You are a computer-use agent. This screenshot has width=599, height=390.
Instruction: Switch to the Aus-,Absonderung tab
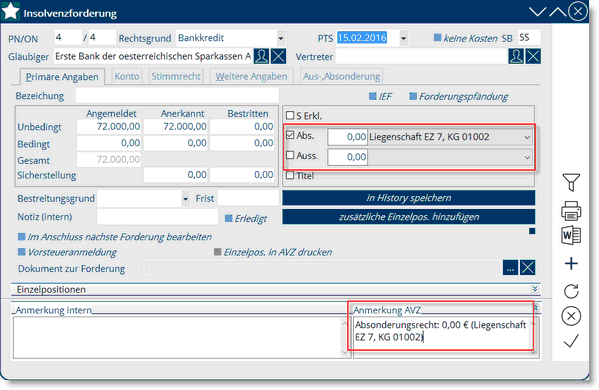[x=342, y=76]
